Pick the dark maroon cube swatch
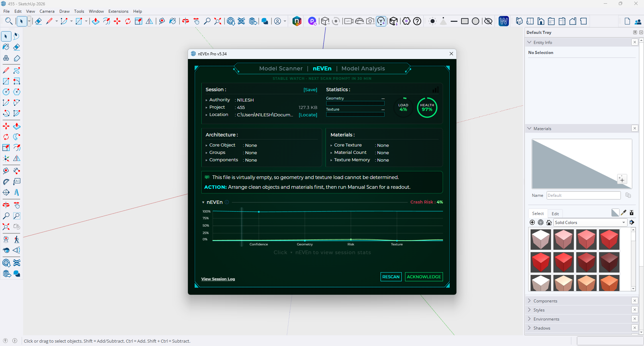This screenshot has height=346, width=644. 609,262
